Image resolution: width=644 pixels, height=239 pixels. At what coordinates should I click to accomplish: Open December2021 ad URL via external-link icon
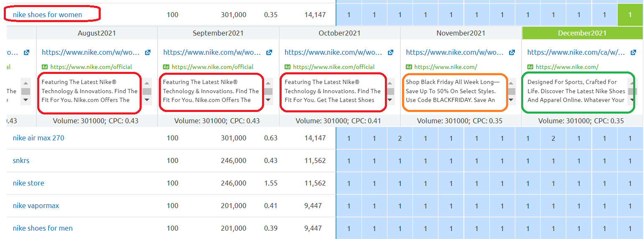click(x=633, y=53)
